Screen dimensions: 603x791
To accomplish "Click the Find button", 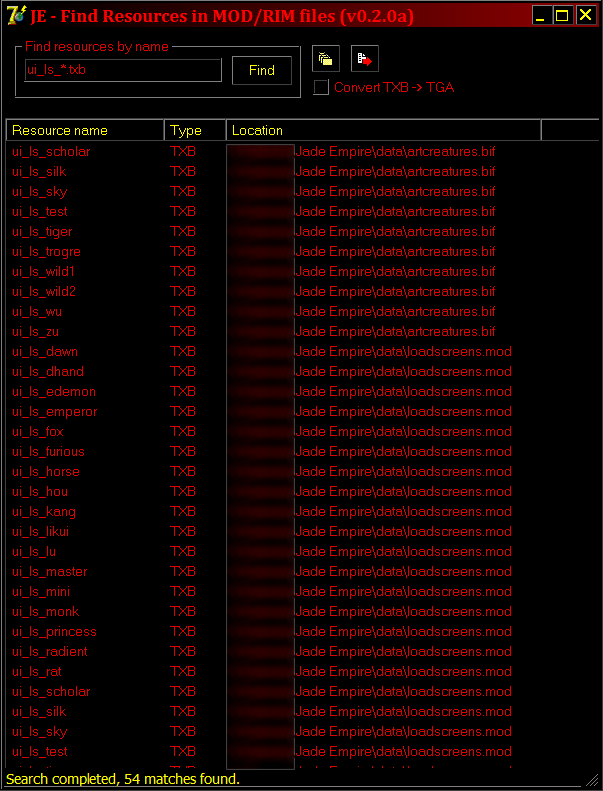I will click(262, 70).
